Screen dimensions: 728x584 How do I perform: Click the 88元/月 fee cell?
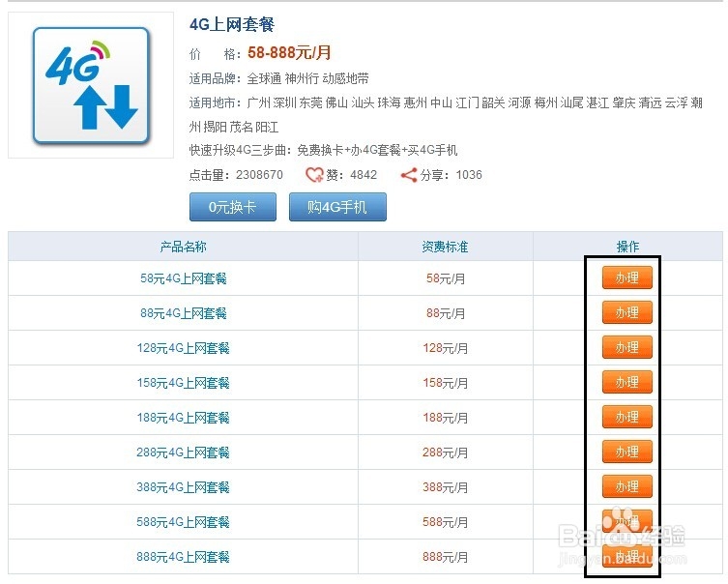(x=446, y=313)
